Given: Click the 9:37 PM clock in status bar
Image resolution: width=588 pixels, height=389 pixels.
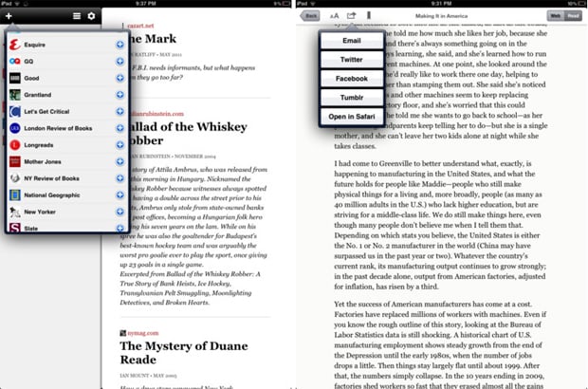Looking at the screenshot, I should pyautogui.click(x=146, y=4).
